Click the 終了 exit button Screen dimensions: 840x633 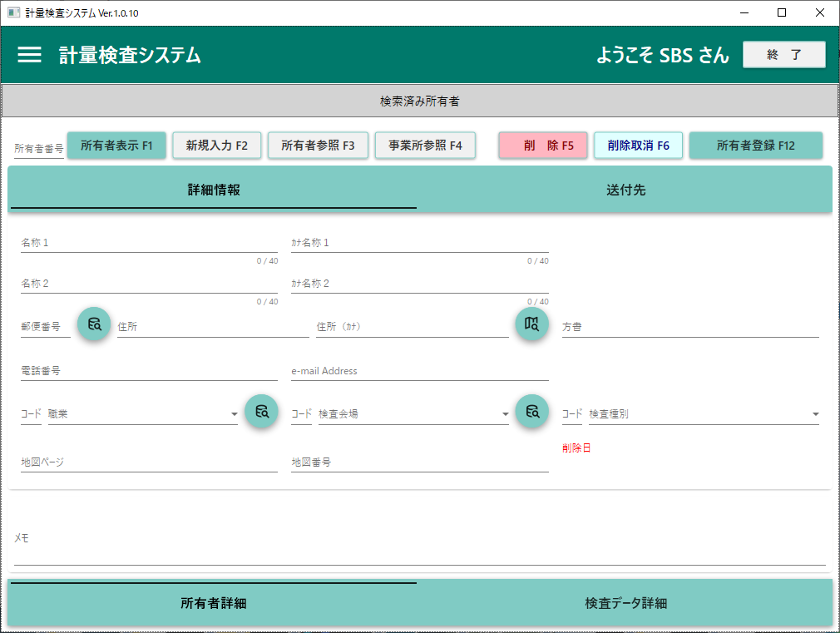click(783, 55)
